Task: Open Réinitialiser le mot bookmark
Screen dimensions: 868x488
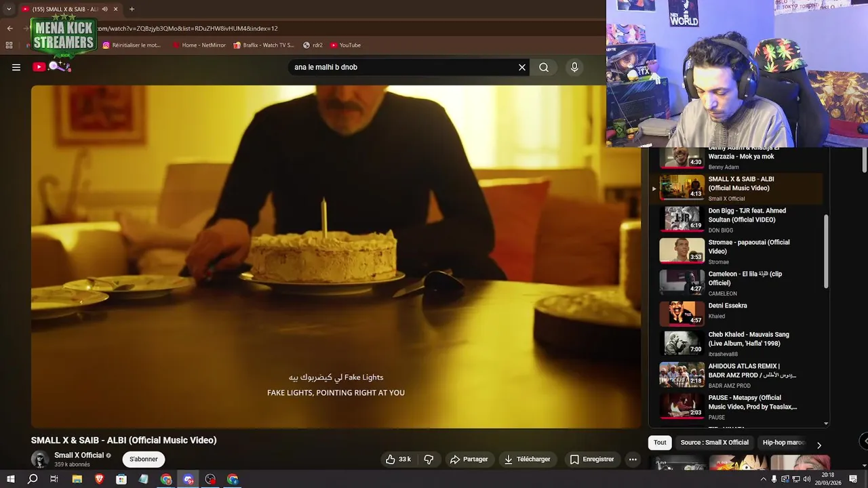Action: (132, 45)
